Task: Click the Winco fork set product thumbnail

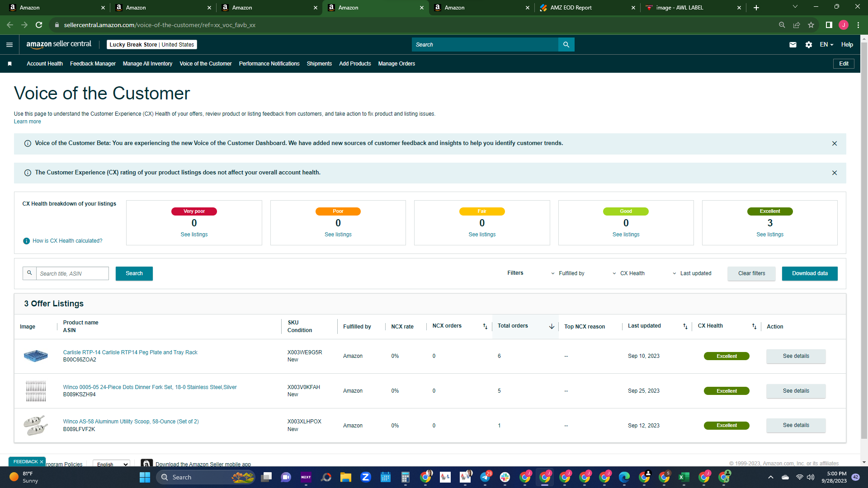Action: click(36, 391)
